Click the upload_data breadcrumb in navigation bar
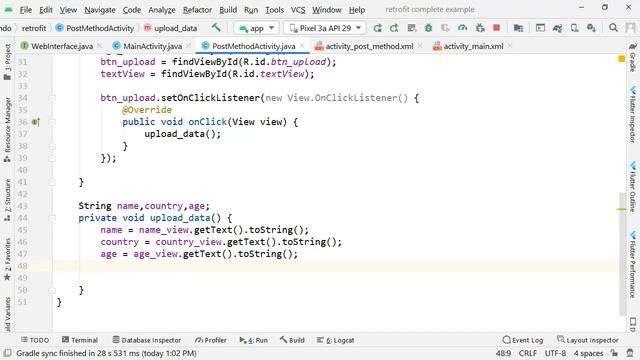Screen dimensions: 640x360 point(171,28)
